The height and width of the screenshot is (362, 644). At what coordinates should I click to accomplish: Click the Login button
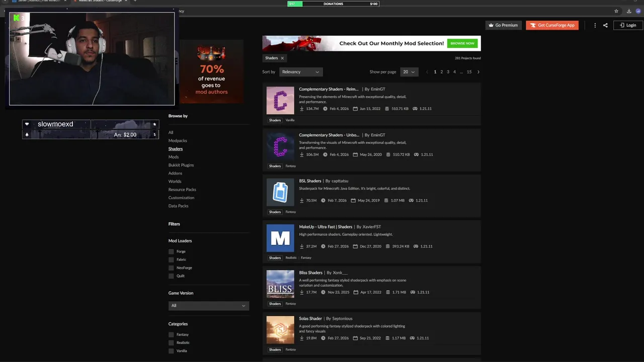[628, 25]
